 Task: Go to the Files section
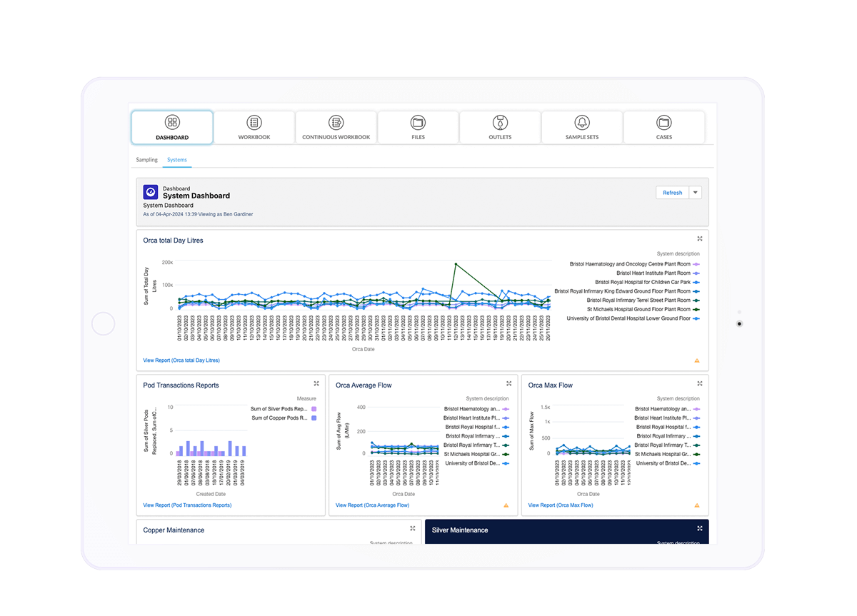(x=418, y=128)
